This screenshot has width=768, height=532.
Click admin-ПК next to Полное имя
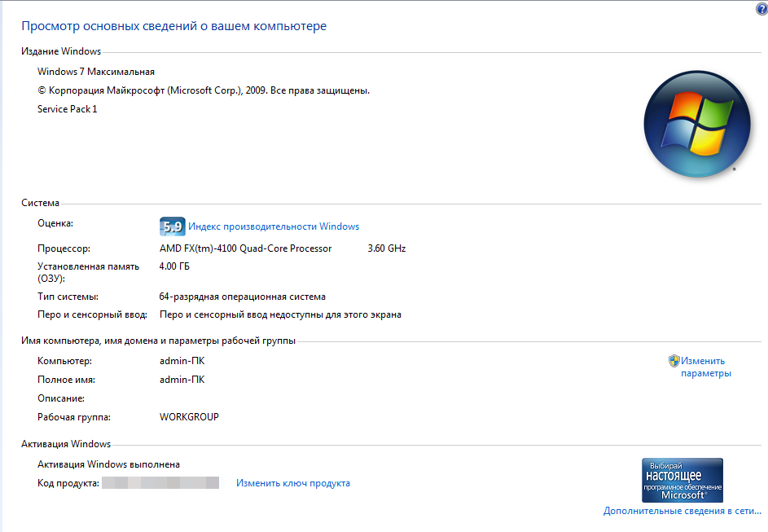point(182,380)
